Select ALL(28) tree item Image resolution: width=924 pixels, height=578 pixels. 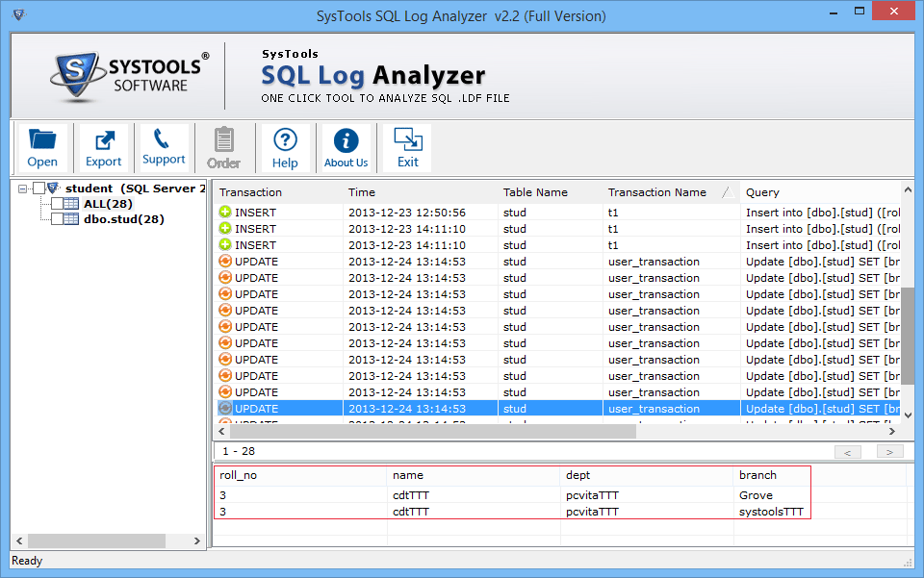click(108, 204)
